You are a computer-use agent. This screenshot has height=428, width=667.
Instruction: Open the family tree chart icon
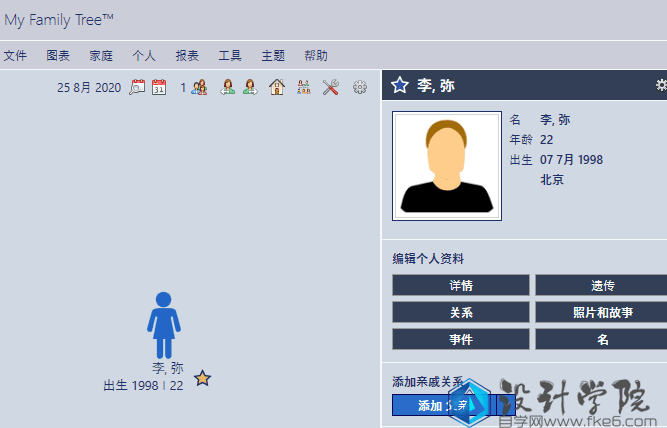[303, 87]
